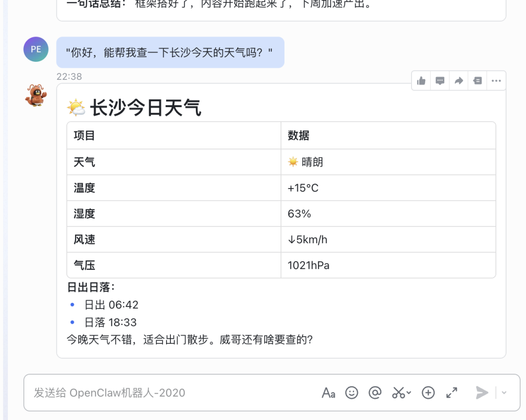526x420 pixels.
Task: Quote the weather message using the quote icon
Action: (x=477, y=81)
